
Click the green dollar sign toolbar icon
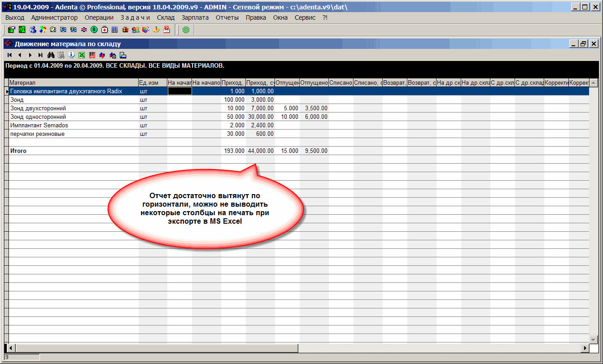click(94, 30)
